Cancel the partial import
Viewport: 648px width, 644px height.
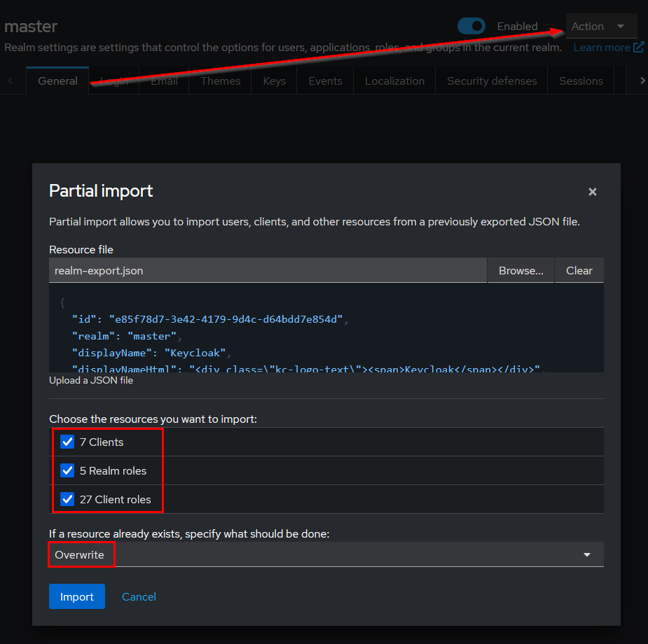(139, 596)
